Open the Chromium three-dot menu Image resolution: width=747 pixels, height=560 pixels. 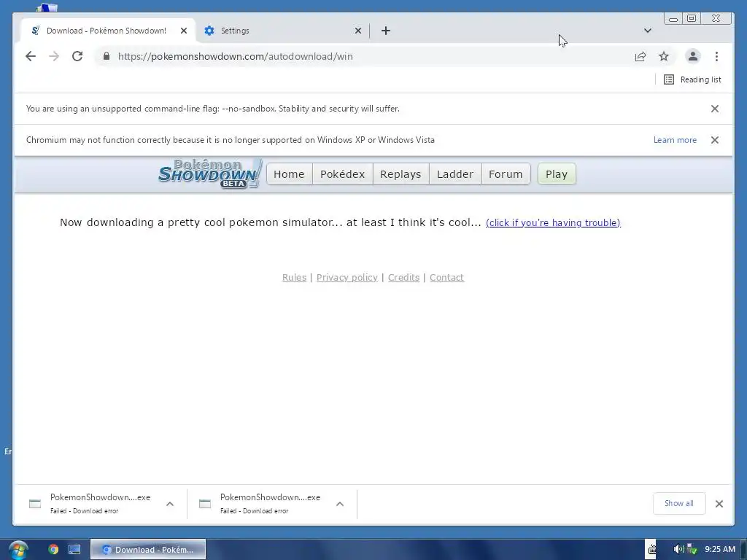pyautogui.click(x=716, y=56)
